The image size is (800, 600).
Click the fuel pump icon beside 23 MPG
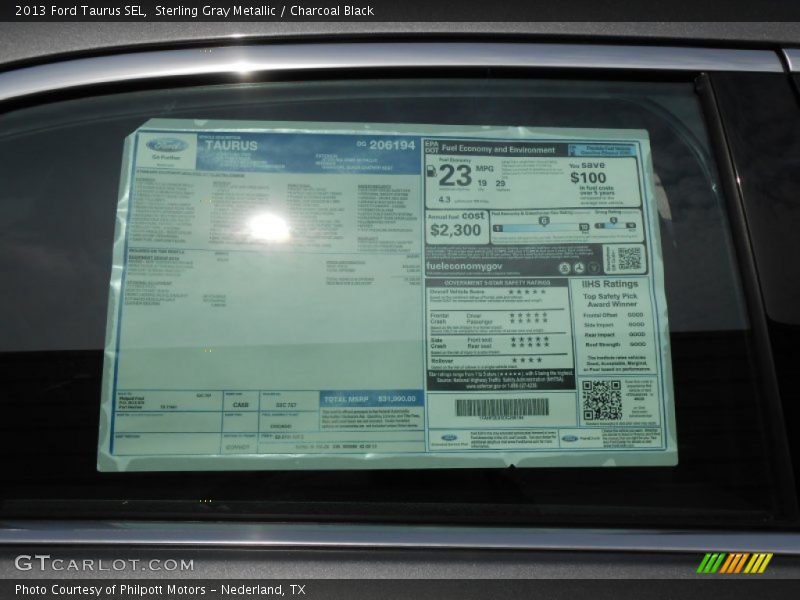tap(431, 171)
